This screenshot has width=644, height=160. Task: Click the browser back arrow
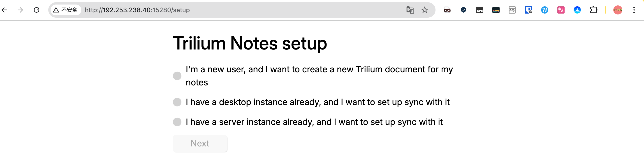[4, 10]
